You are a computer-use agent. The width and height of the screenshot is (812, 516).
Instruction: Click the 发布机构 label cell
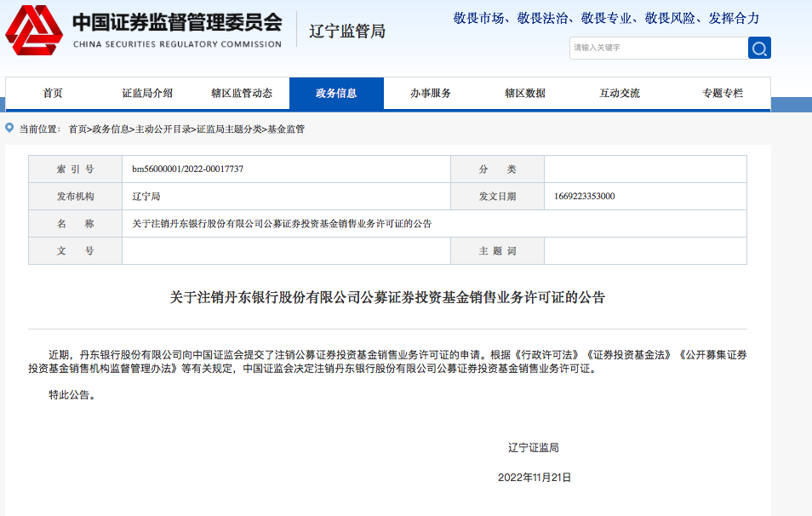click(75, 197)
